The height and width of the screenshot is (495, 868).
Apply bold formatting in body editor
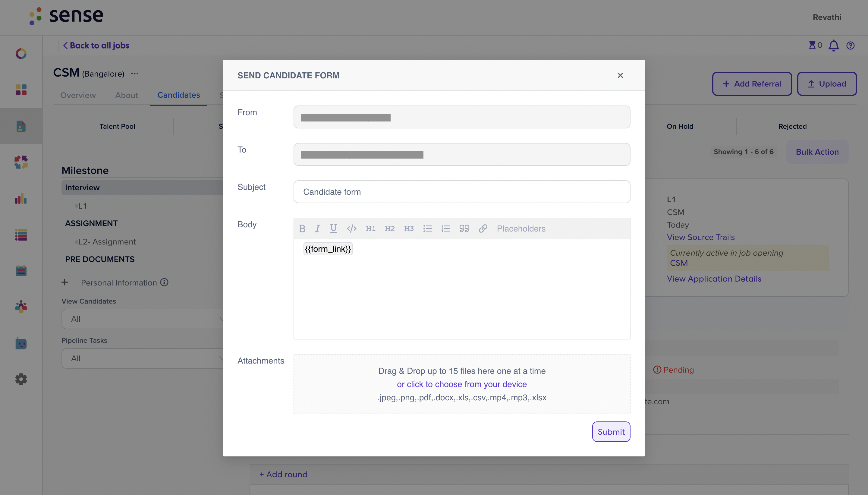coord(302,229)
